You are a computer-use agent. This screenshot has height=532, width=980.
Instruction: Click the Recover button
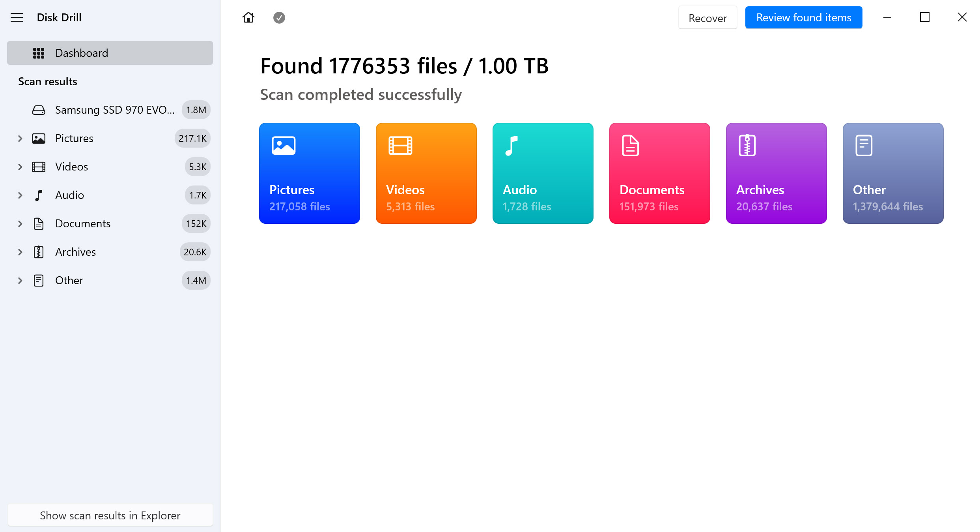[x=707, y=18]
